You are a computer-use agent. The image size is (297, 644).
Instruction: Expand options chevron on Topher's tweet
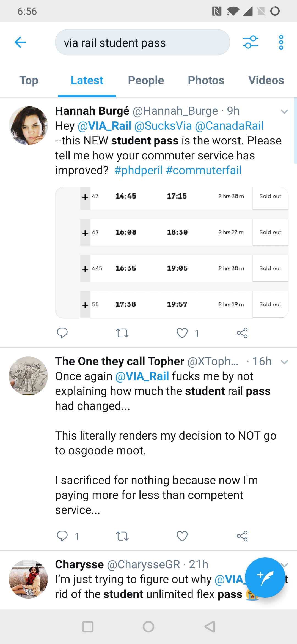coord(284,362)
